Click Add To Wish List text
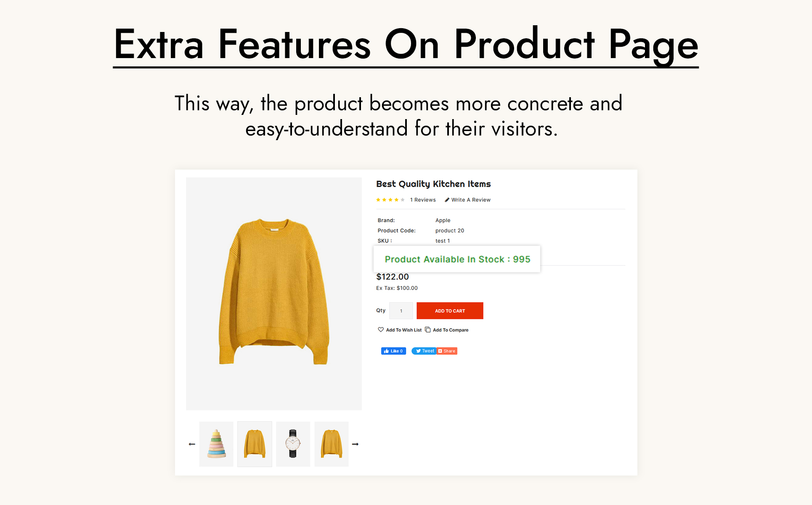The width and height of the screenshot is (812, 505). point(403,330)
